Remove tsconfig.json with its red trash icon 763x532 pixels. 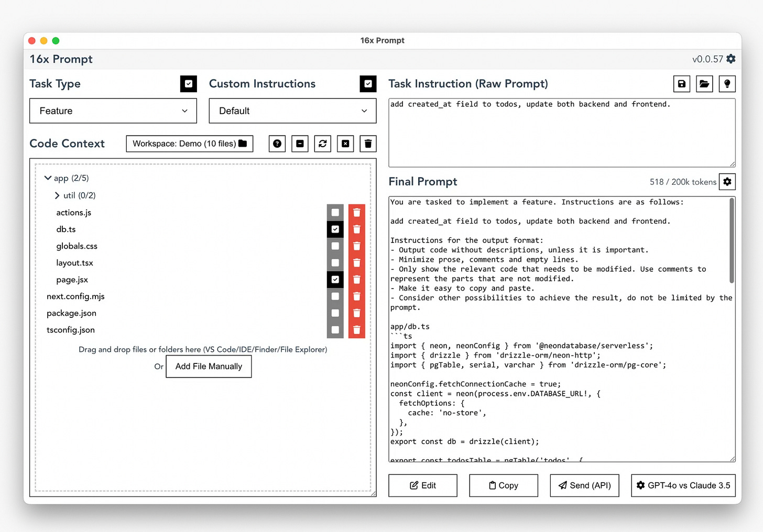(357, 330)
